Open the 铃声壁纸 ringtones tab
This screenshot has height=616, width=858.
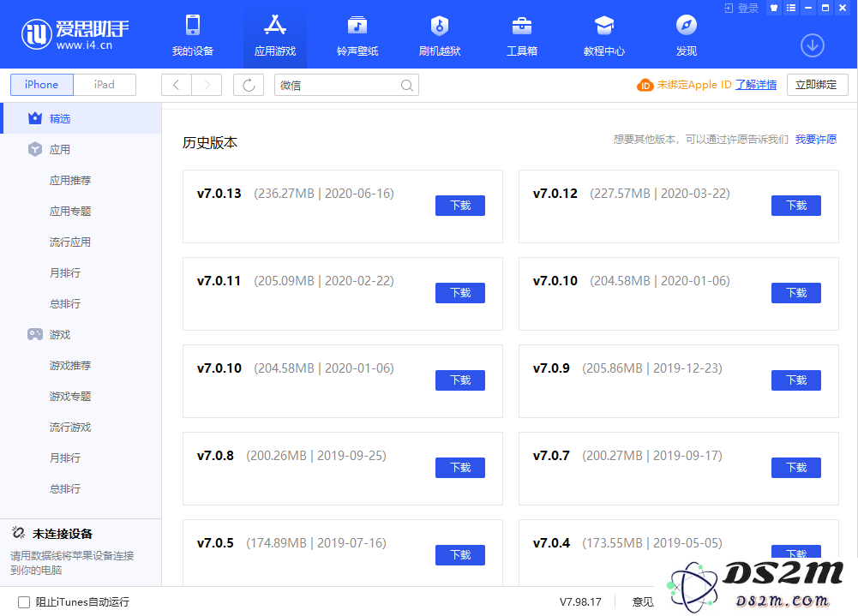pyautogui.click(x=357, y=36)
